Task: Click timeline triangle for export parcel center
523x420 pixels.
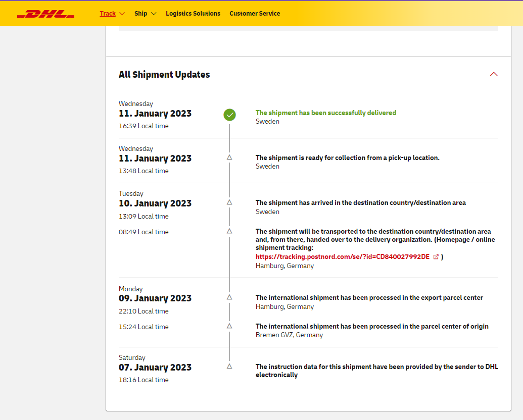Action: pyautogui.click(x=229, y=297)
